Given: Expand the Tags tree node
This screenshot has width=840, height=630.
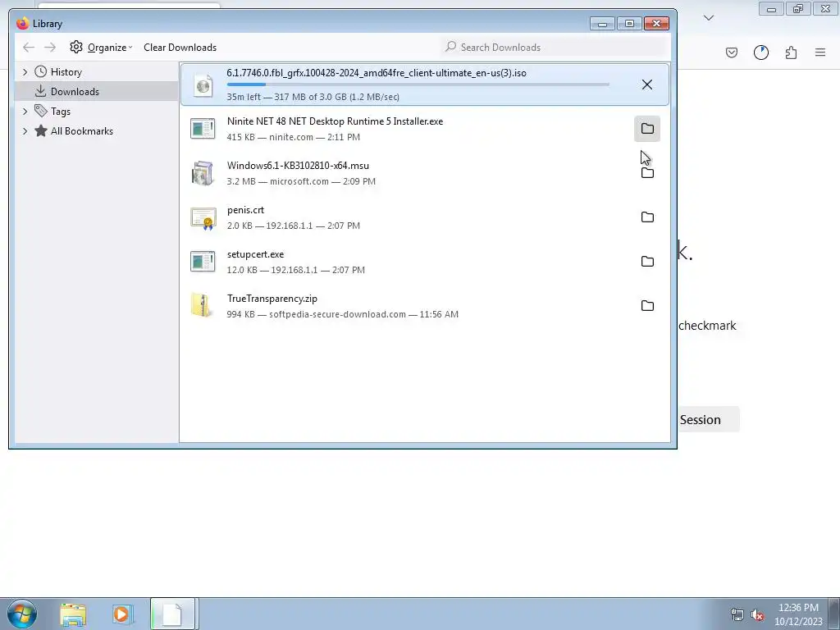Looking at the screenshot, I should 25,112.
